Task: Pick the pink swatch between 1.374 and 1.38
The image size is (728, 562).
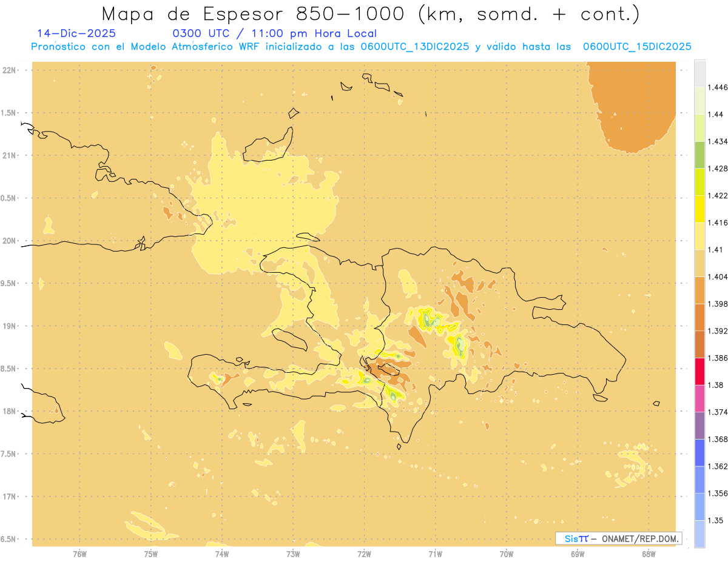Action: [699, 399]
